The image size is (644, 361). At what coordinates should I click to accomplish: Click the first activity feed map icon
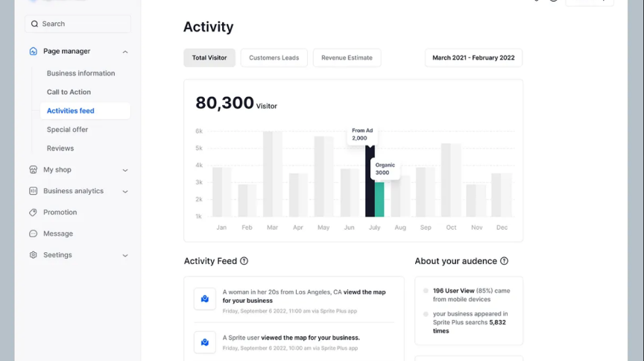pyautogui.click(x=205, y=299)
